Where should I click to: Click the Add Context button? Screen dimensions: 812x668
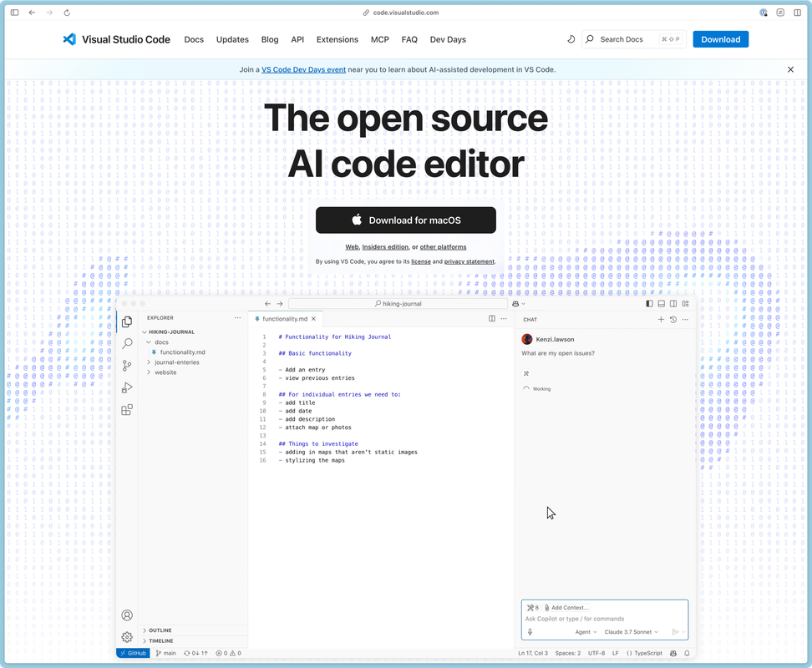(x=566, y=607)
